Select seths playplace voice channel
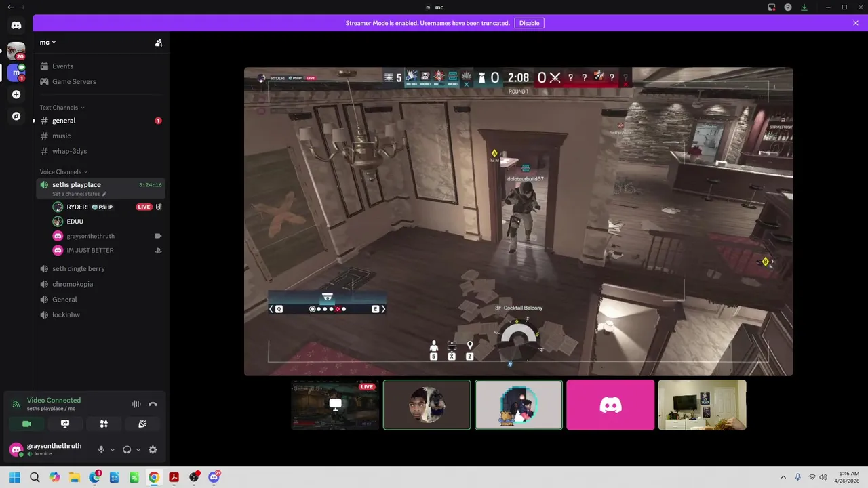Screen dimensions: 868x488 pos(100,188)
